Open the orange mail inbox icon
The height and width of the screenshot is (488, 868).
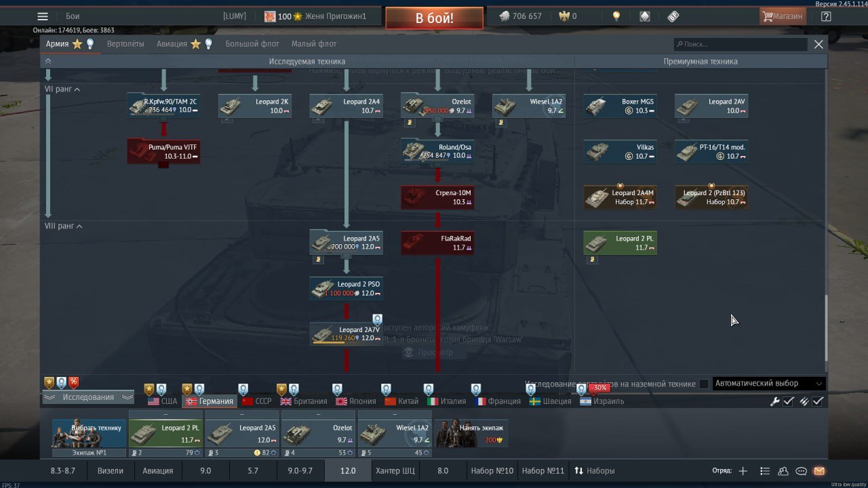(x=819, y=471)
